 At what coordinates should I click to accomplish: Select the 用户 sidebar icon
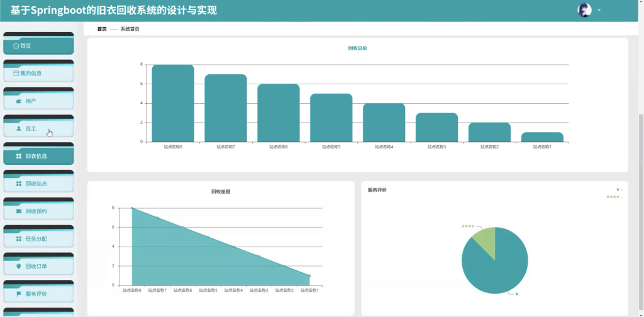[x=18, y=101]
